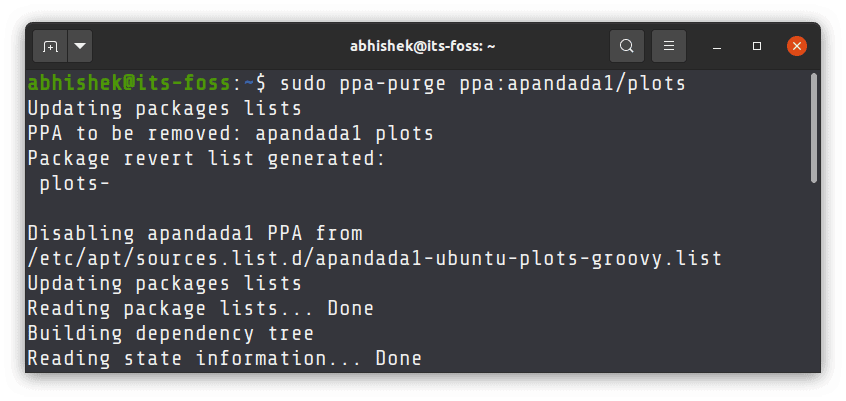Click the /etc/apt/sources.list.d file path line
The height and width of the screenshot is (401, 846).
click(374, 259)
